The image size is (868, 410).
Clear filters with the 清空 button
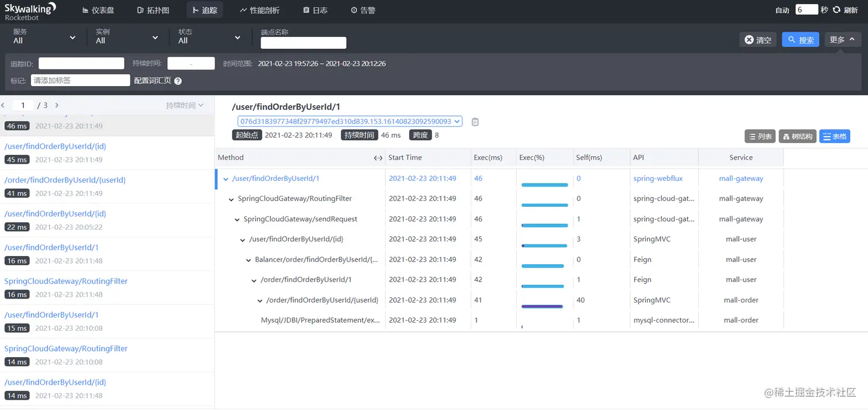point(758,40)
